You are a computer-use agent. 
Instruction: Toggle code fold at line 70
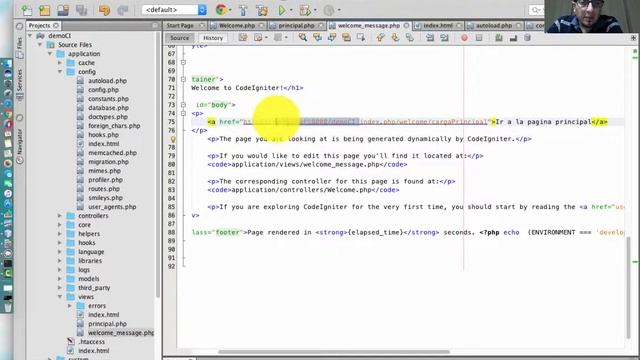click(x=183, y=80)
